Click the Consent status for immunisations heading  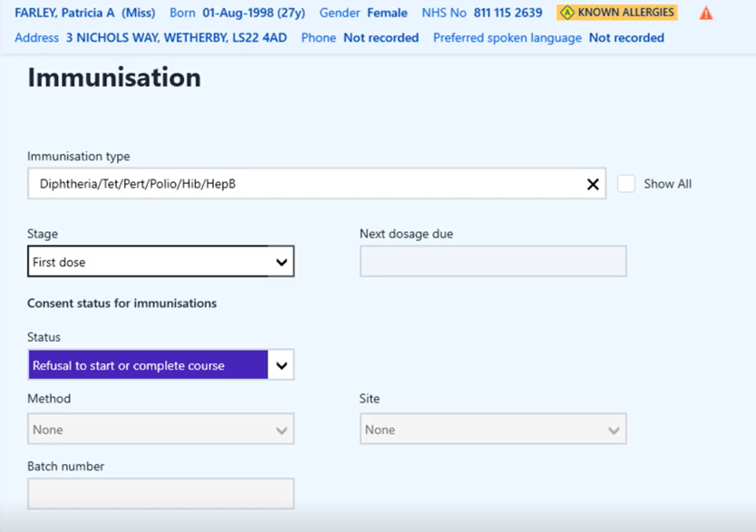(x=122, y=303)
